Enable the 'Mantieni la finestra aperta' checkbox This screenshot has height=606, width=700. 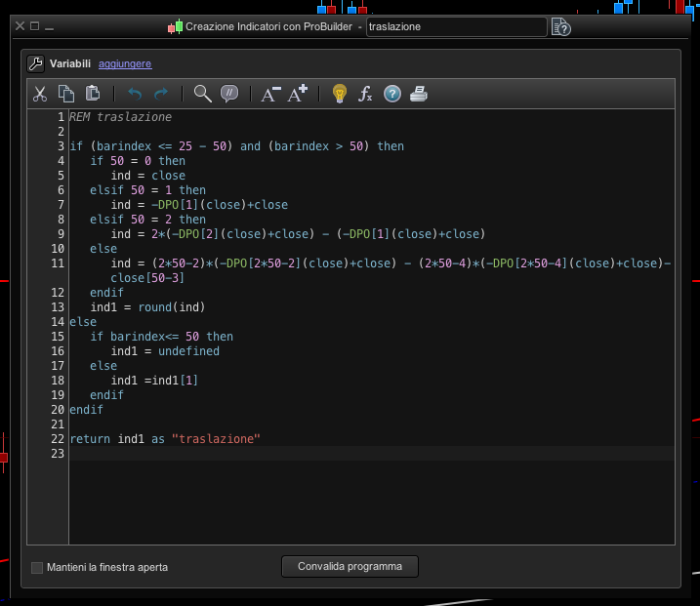point(37,567)
